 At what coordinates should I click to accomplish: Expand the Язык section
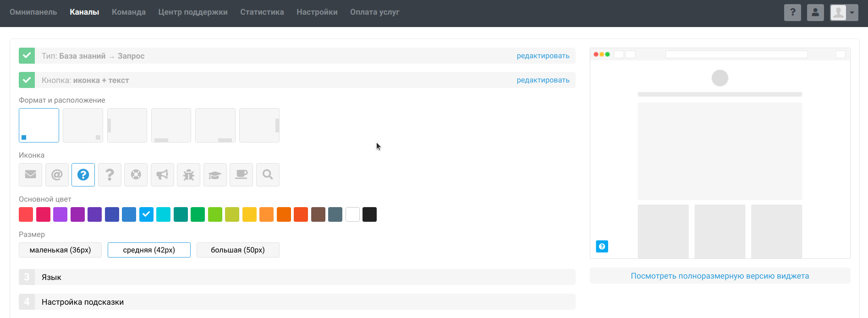click(51, 277)
